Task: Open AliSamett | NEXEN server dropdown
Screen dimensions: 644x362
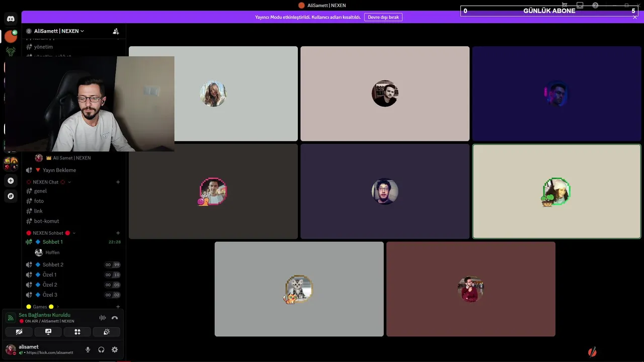Action: (59, 31)
